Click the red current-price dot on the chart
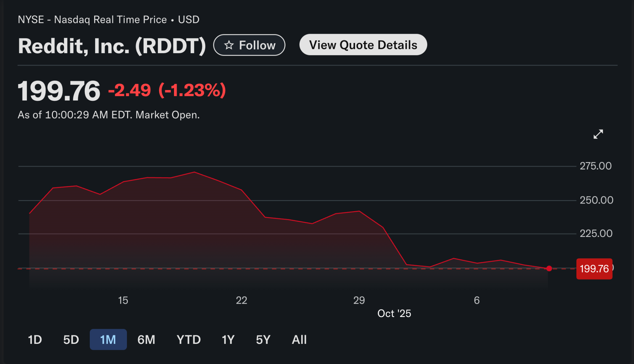634x364 pixels. [x=549, y=268]
